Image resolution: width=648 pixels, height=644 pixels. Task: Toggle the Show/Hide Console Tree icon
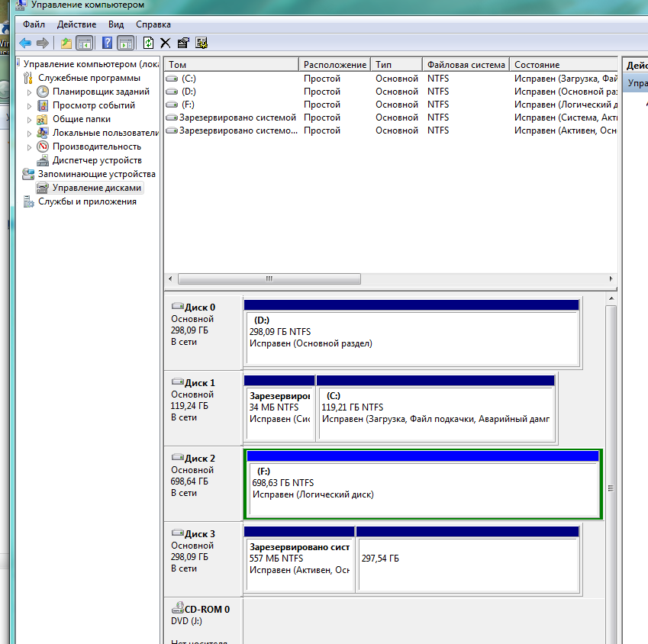84,43
